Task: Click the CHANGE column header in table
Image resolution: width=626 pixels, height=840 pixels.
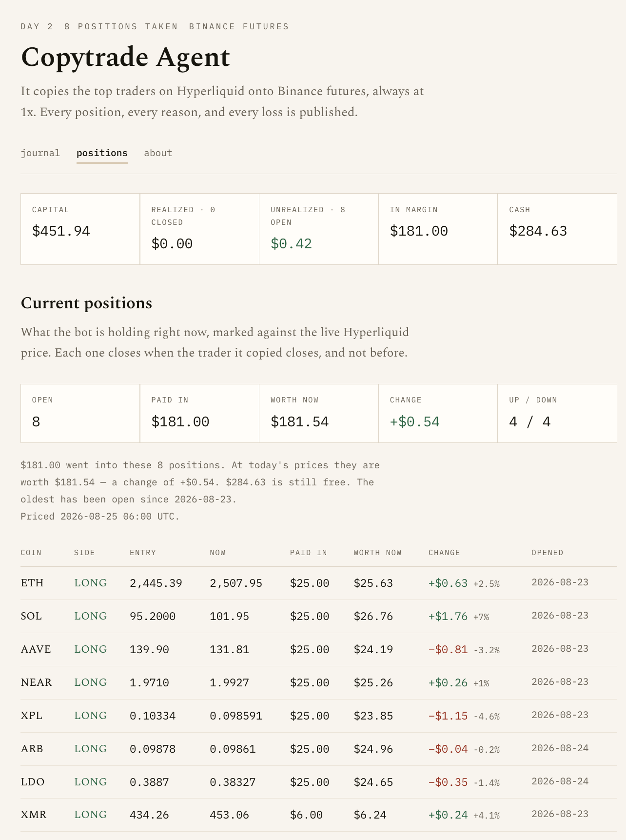Action: point(444,553)
